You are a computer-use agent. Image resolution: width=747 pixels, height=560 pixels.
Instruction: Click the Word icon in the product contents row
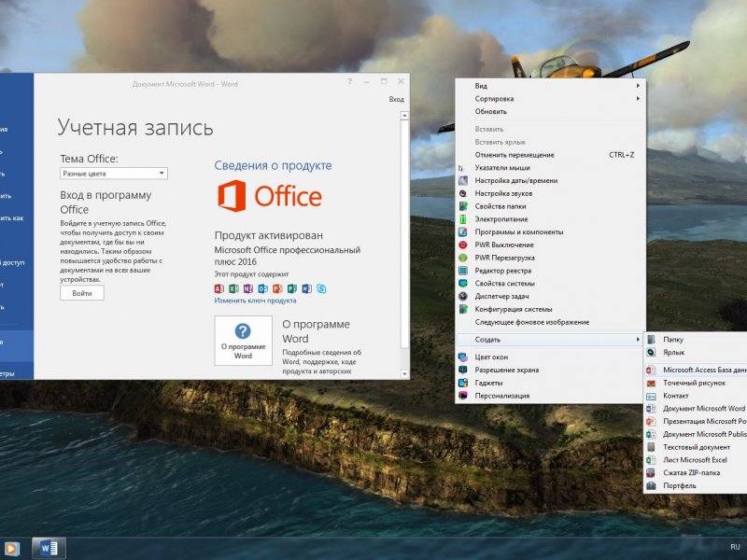tap(307, 288)
